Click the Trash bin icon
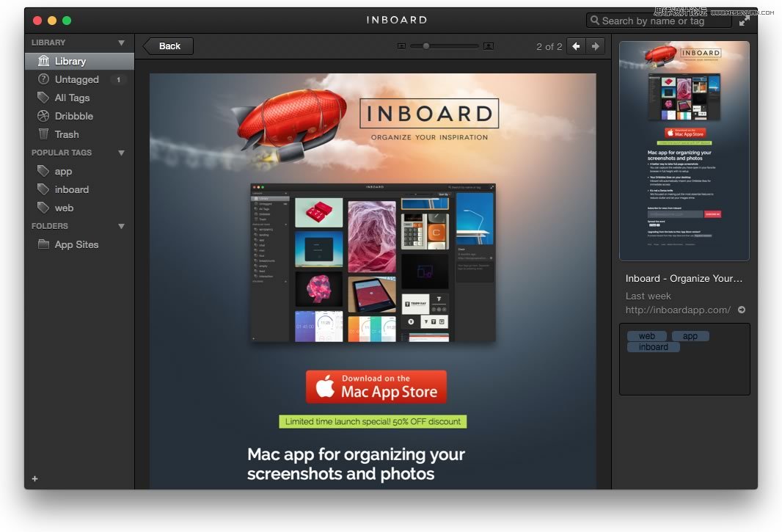This screenshot has height=532, width=782. (43, 134)
